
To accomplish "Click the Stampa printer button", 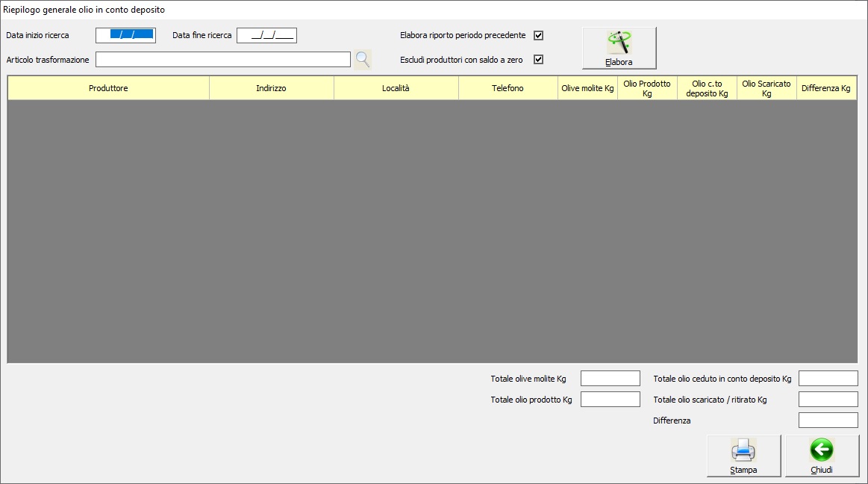I will 743,456.
